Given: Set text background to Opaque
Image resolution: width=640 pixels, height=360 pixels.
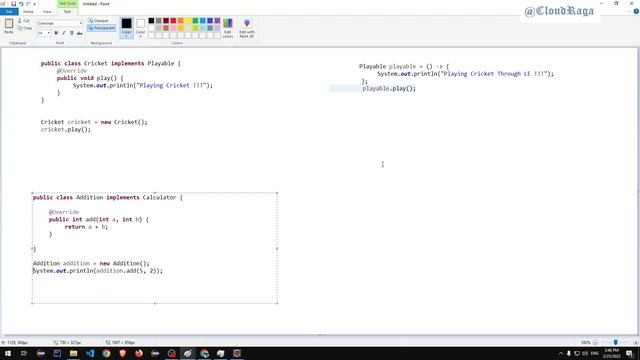Looking at the screenshot, I should (98, 21).
